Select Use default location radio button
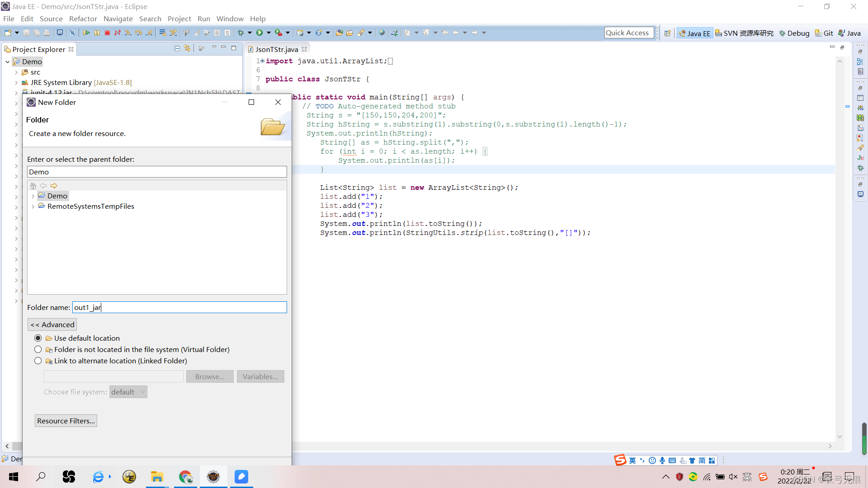 38,338
